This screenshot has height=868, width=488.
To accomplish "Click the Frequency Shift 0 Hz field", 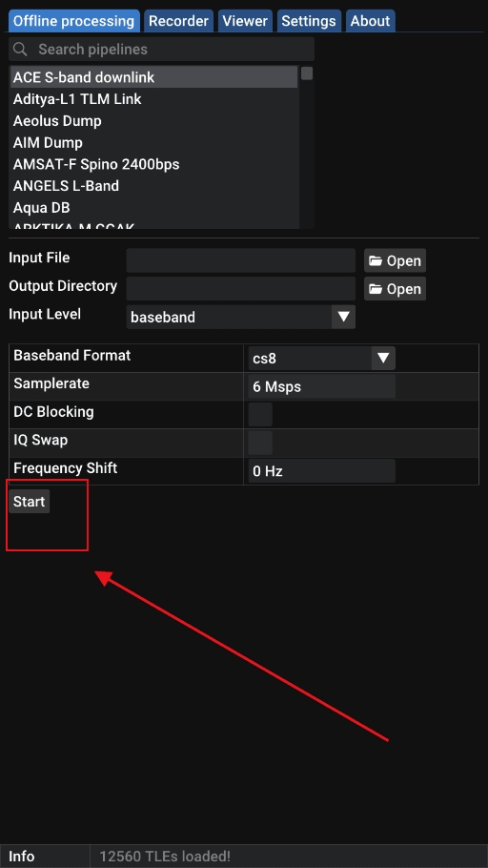I will point(321,471).
